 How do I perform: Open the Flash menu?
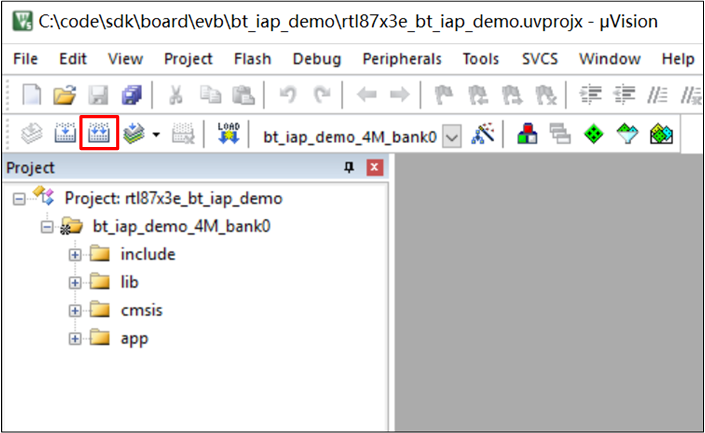coord(253,59)
